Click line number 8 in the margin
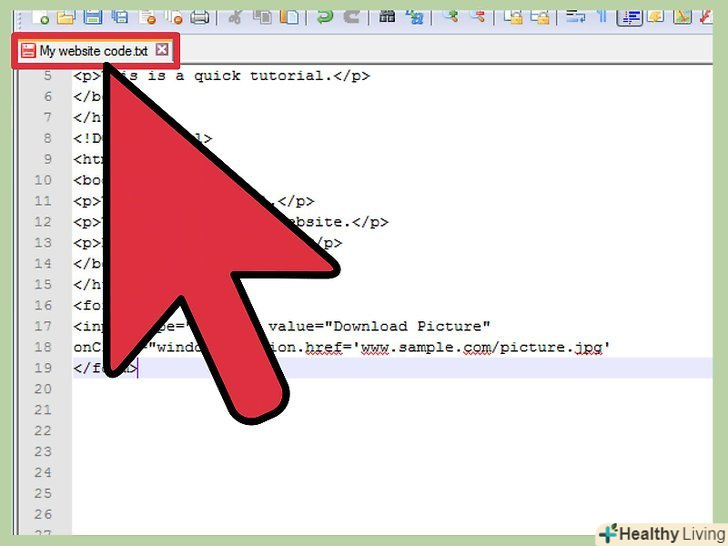728x546 pixels. click(x=48, y=138)
